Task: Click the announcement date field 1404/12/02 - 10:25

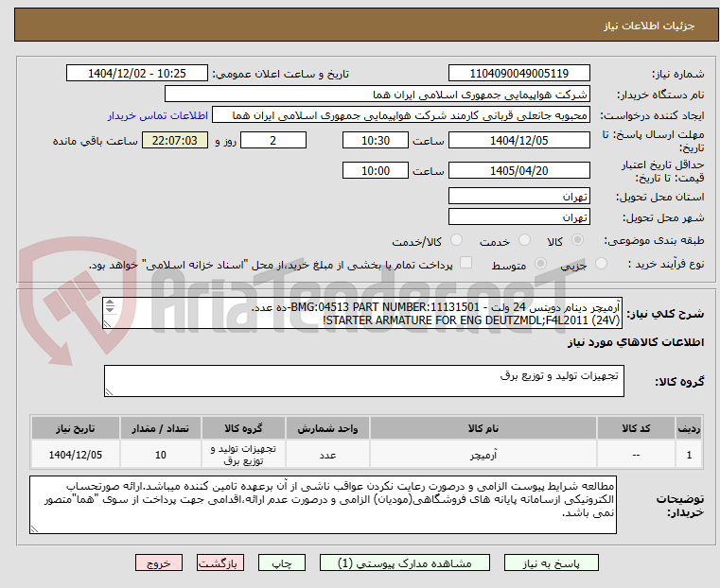Action: tap(137, 74)
